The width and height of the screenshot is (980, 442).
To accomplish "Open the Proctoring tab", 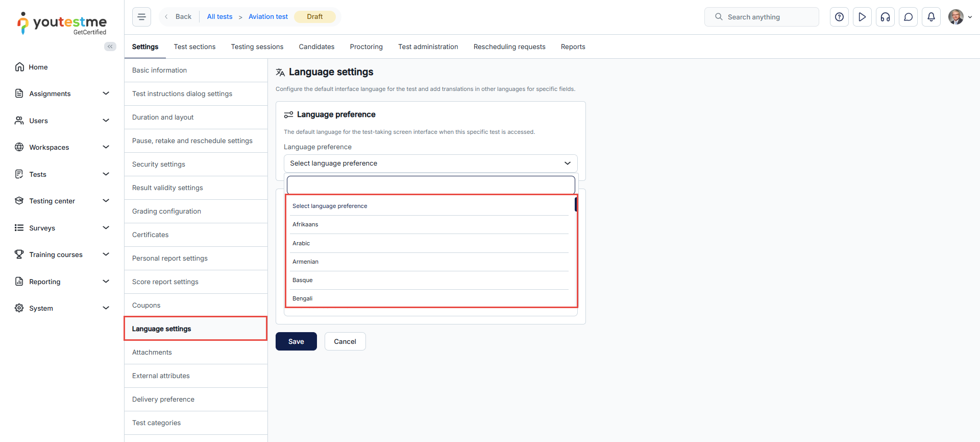I will (366, 46).
